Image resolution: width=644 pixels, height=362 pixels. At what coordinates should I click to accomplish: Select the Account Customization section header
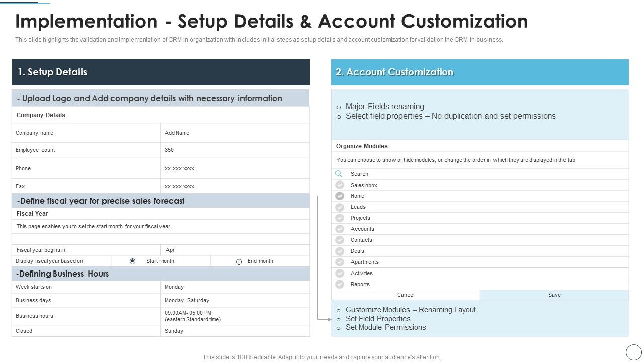pyautogui.click(x=479, y=72)
